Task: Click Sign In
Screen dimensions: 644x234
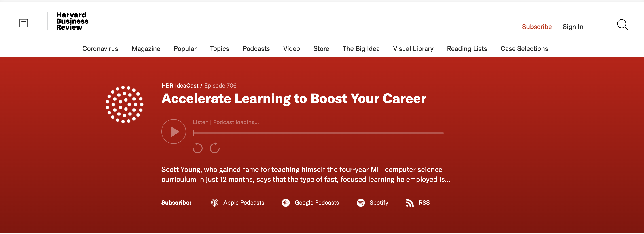Action: [572, 27]
